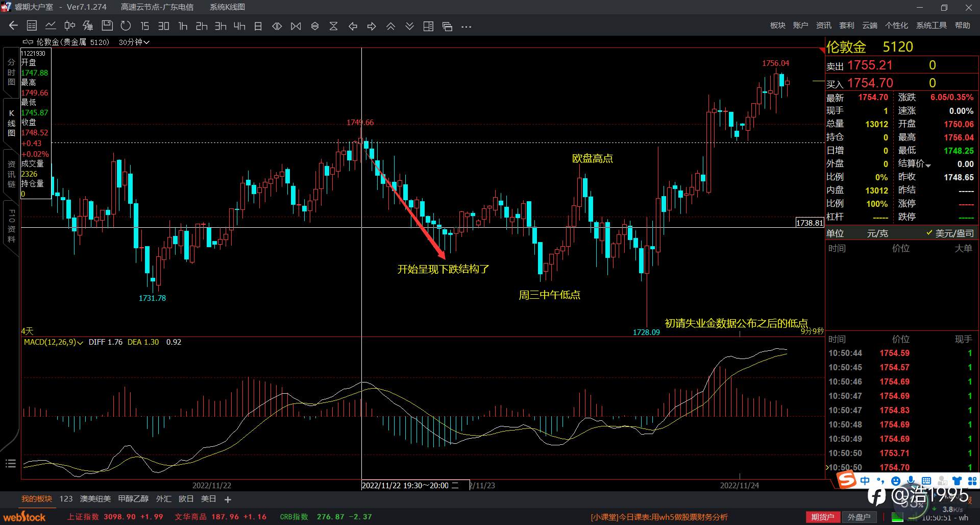Open the 资讯链 side tab

pyautogui.click(x=11, y=174)
